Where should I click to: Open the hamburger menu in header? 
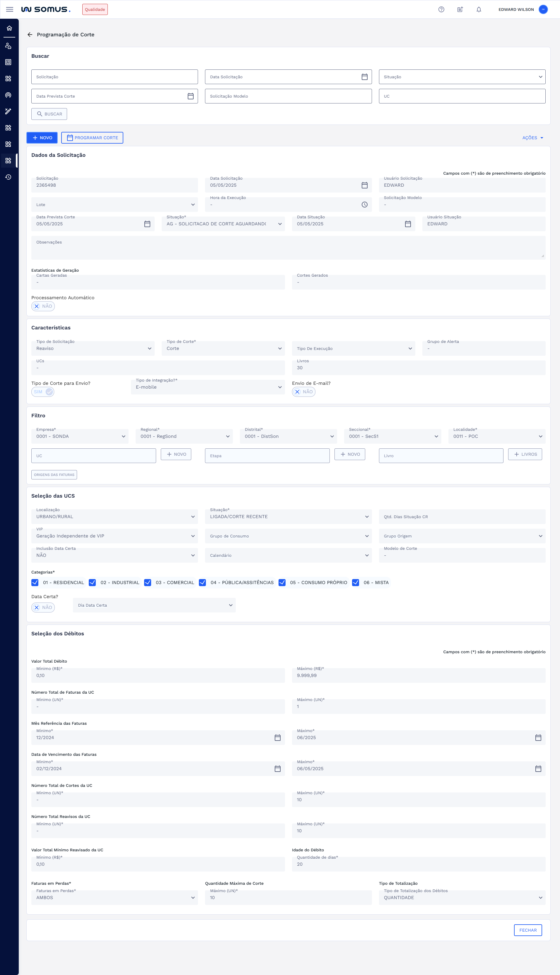[10, 9]
